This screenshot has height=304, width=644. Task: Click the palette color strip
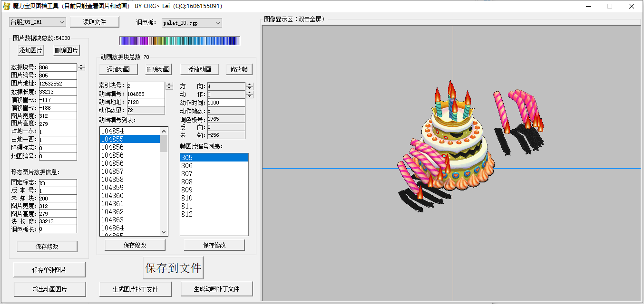(179, 41)
